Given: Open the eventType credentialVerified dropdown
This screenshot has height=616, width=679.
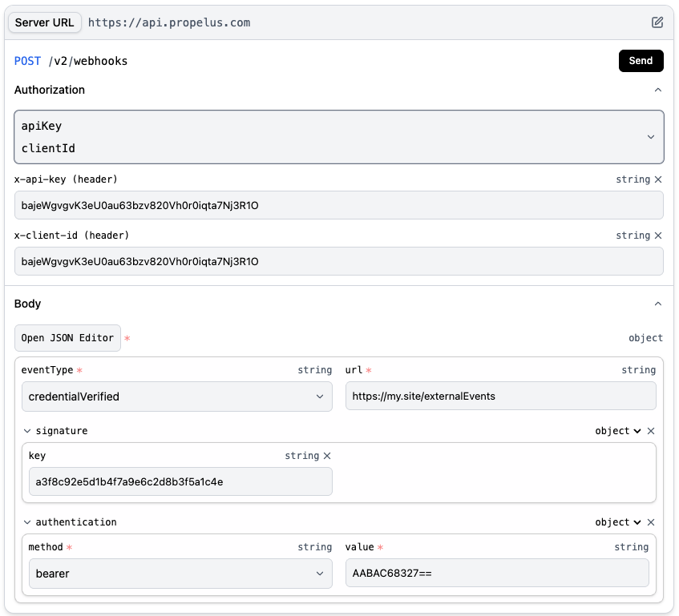Looking at the screenshot, I should 176,397.
